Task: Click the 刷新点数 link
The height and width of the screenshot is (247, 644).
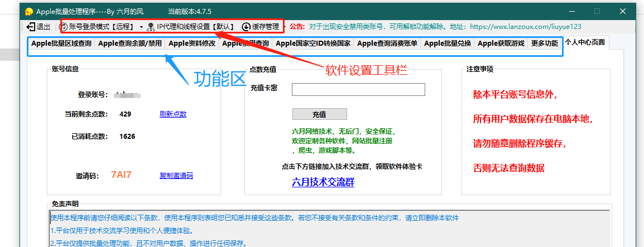Action: pyautogui.click(x=173, y=114)
